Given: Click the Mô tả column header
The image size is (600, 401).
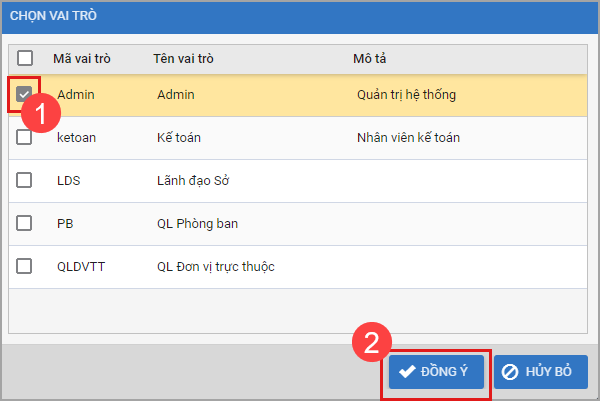Looking at the screenshot, I should pos(368,58).
